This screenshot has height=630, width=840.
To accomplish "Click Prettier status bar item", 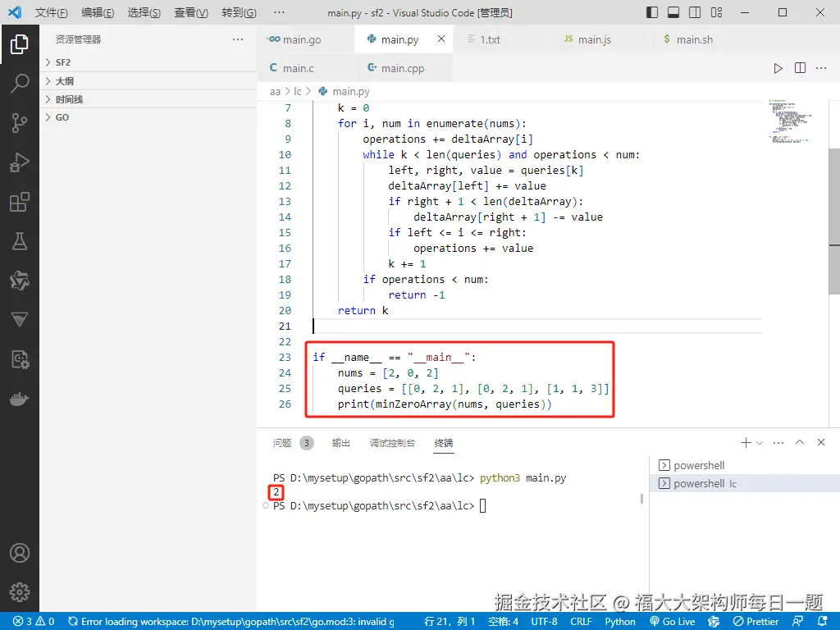I will point(756,622).
